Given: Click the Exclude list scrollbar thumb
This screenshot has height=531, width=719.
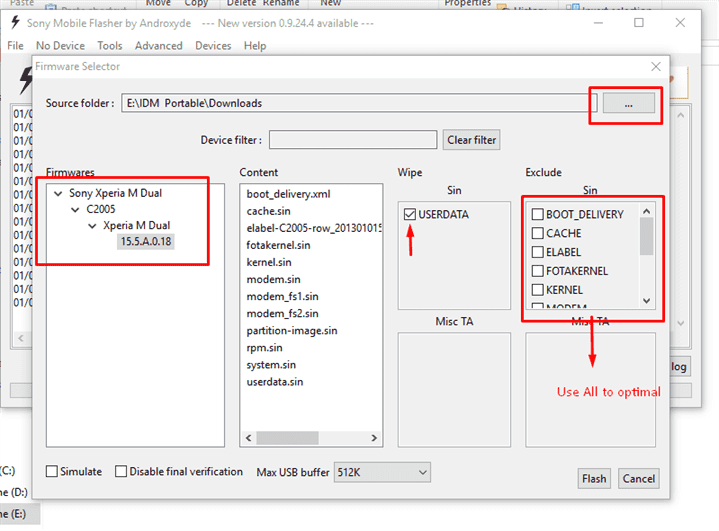Looking at the screenshot, I should [647, 236].
